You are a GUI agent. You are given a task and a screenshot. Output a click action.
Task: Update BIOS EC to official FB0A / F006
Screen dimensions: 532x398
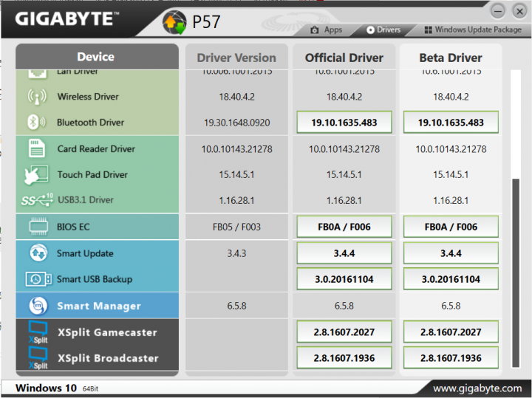[344, 227]
